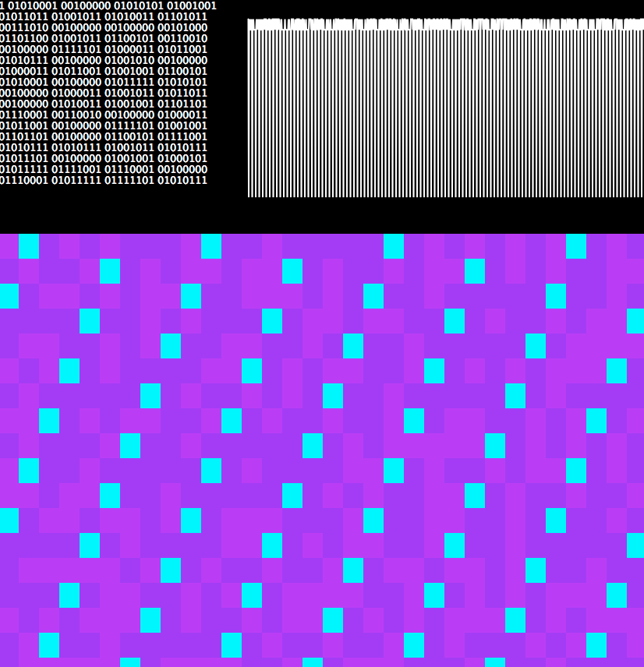Image resolution: width=644 pixels, height=667 pixels.
Task: Click the binary line starting 01110001 00110010
Action: pyautogui.click(x=104, y=115)
